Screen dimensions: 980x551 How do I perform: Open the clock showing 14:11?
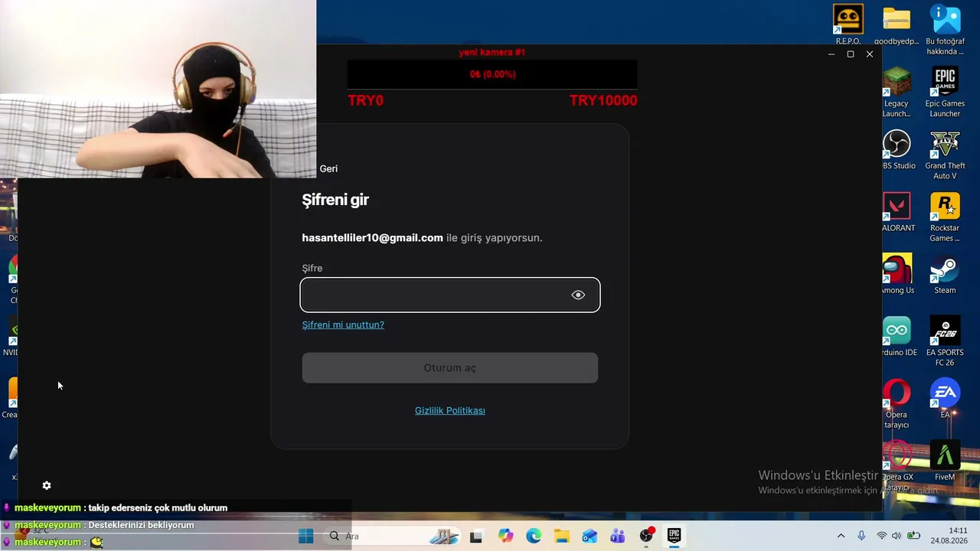(958, 530)
